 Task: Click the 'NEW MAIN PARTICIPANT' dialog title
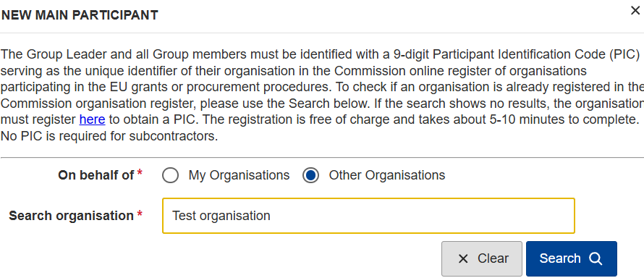(x=80, y=15)
